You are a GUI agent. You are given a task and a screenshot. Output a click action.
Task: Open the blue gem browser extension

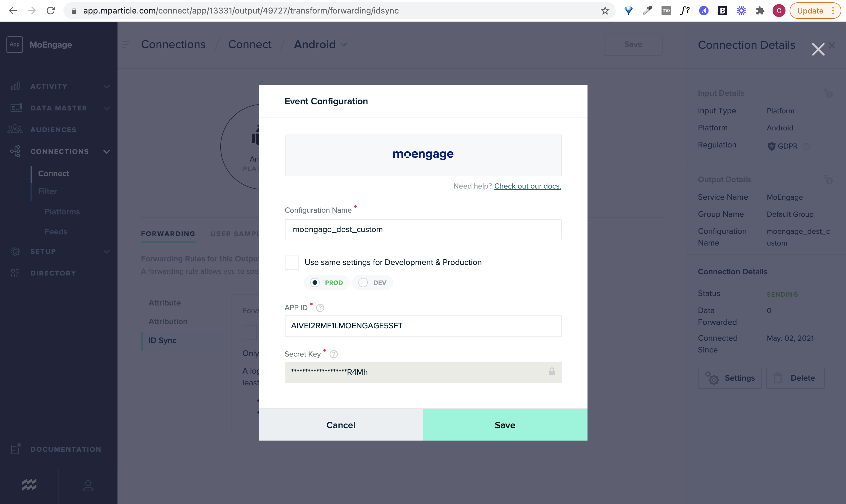point(628,11)
